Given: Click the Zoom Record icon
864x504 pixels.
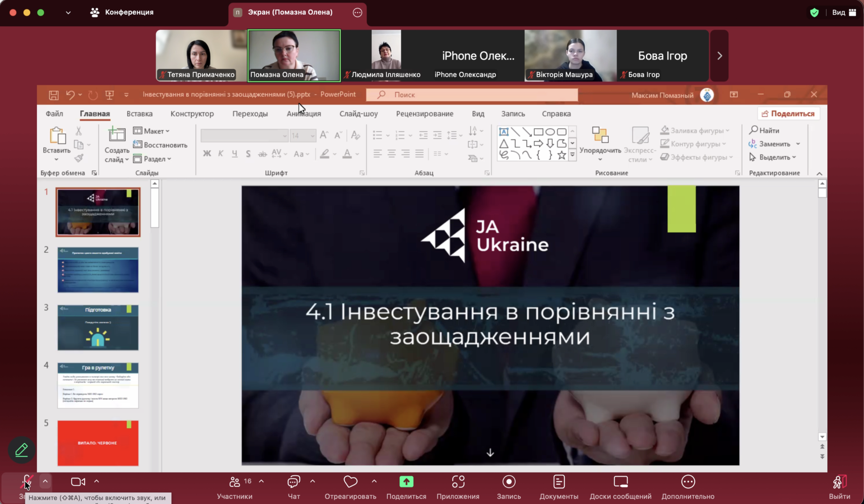Looking at the screenshot, I should [x=508, y=482].
